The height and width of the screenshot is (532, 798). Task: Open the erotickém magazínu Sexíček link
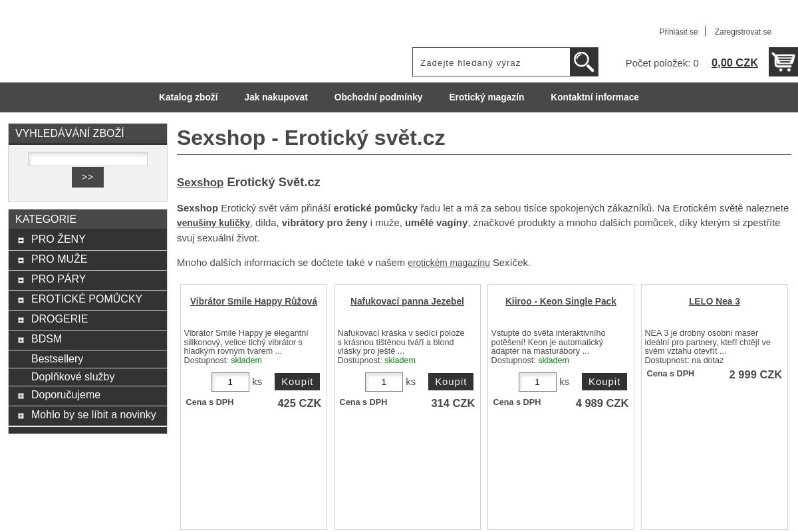(448, 263)
